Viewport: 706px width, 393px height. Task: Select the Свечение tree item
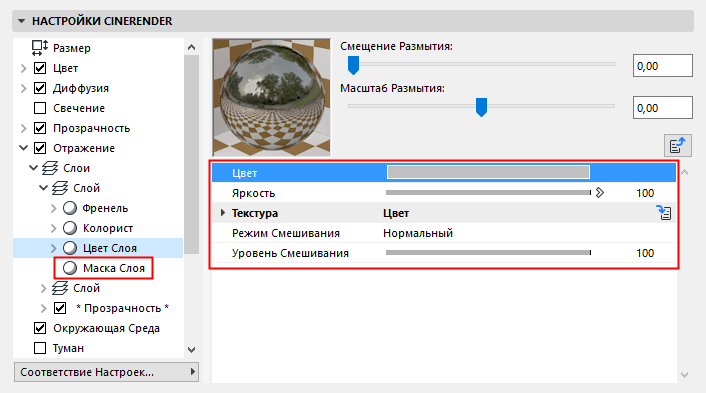pos(79,108)
